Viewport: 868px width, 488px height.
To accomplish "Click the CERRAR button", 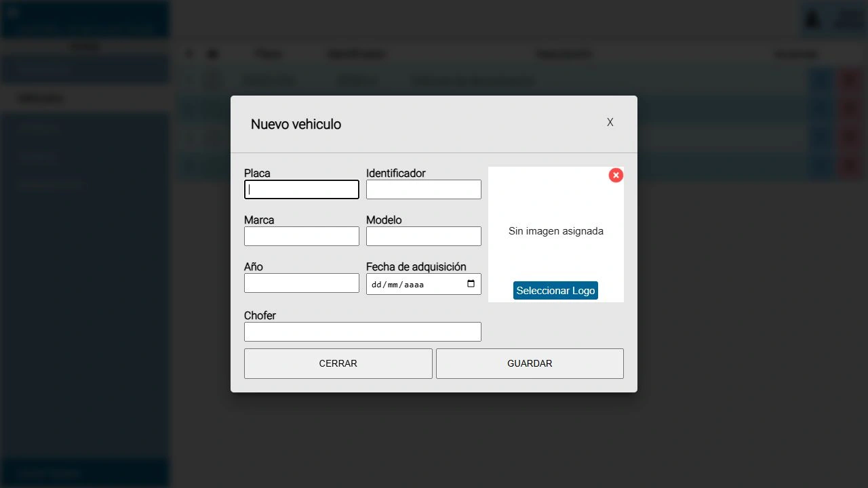I will [338, 363].
